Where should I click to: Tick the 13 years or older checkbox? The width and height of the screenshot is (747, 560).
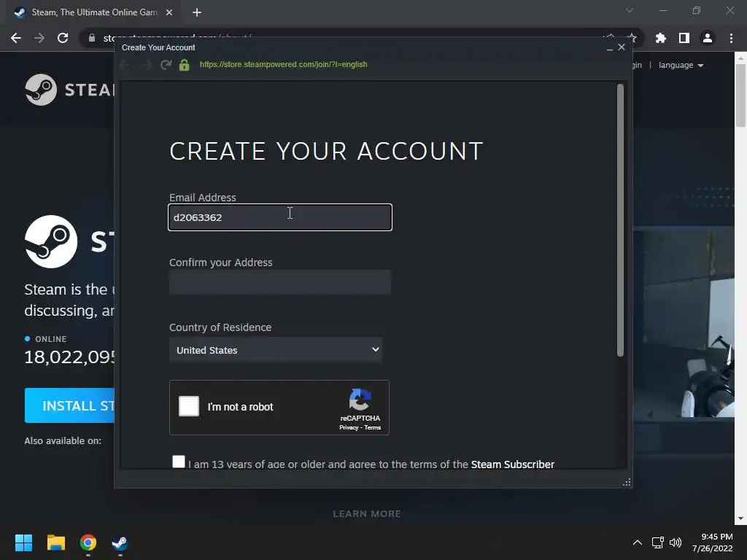pyautogui.click(x=179, y=462)
